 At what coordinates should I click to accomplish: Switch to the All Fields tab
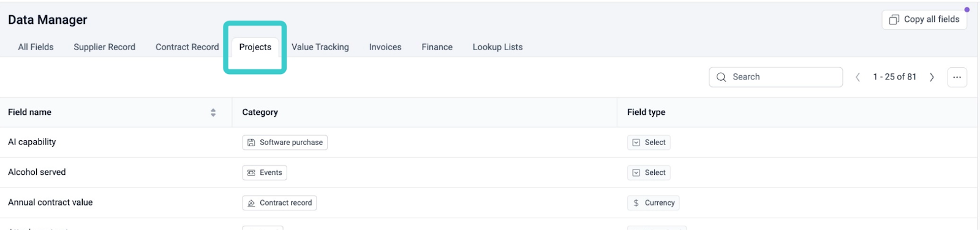[x=36, y=47]
